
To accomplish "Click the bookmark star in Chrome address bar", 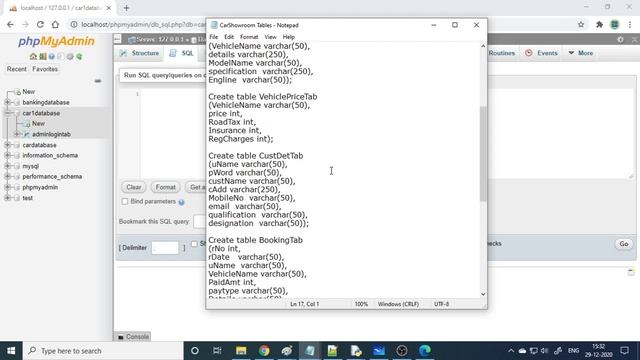I will pos(581,24).
